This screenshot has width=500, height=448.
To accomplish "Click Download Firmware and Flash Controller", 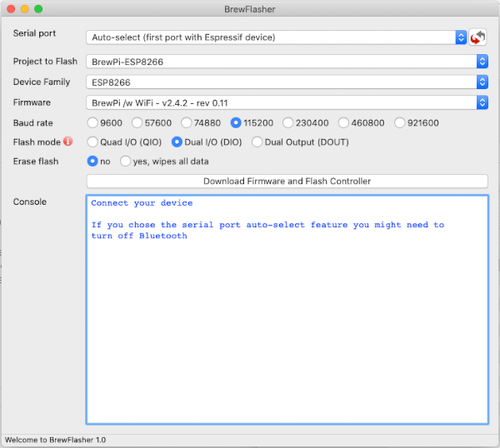I will click(x=287, y=181).
